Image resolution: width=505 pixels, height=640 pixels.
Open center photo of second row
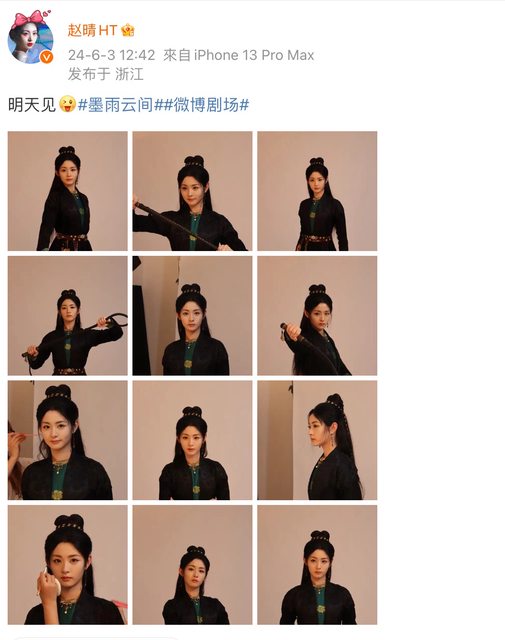point(192,316)
